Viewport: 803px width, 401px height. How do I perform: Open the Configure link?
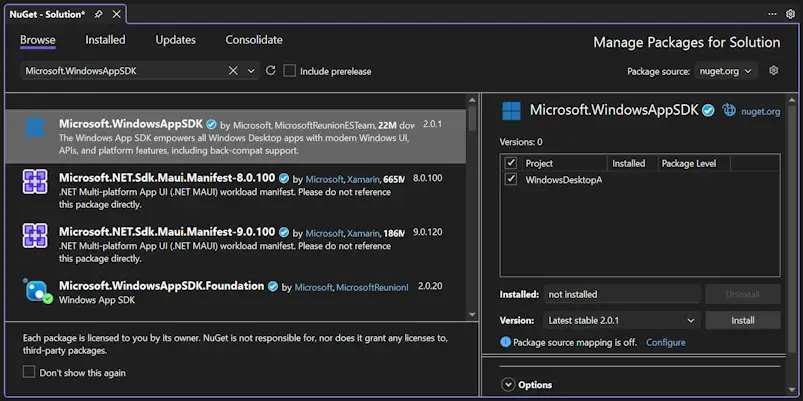666,342
